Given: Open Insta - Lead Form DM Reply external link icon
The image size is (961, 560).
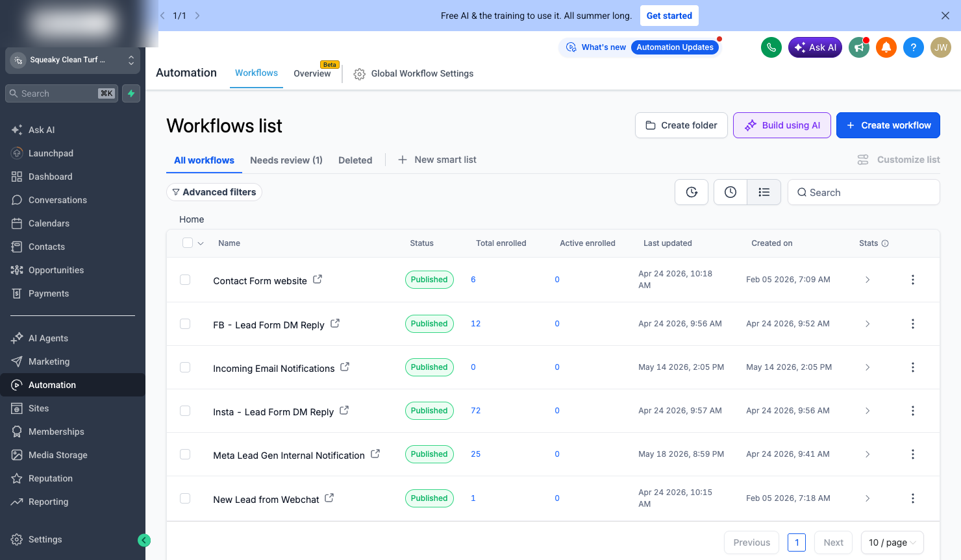Looking at the screenshot, I should point(344,410).
